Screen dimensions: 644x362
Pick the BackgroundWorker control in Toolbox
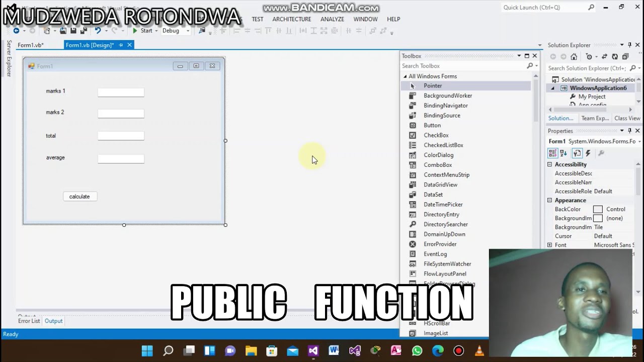point(465,96)
